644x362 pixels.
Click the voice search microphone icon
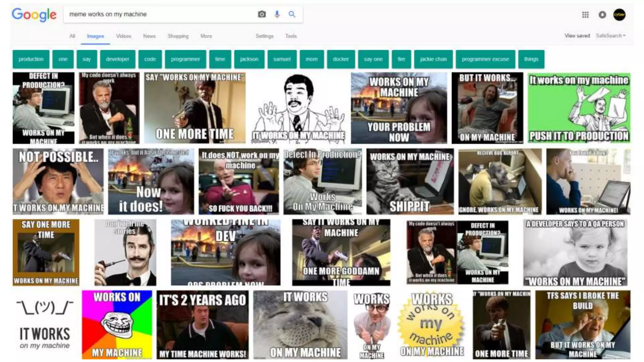[277, 14]
